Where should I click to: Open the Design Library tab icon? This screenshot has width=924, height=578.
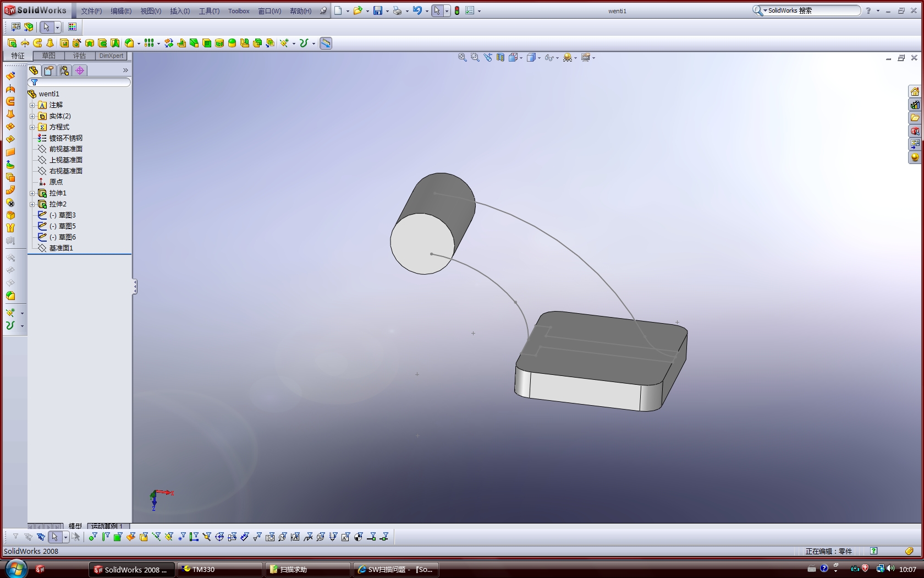tap(915, 105)
